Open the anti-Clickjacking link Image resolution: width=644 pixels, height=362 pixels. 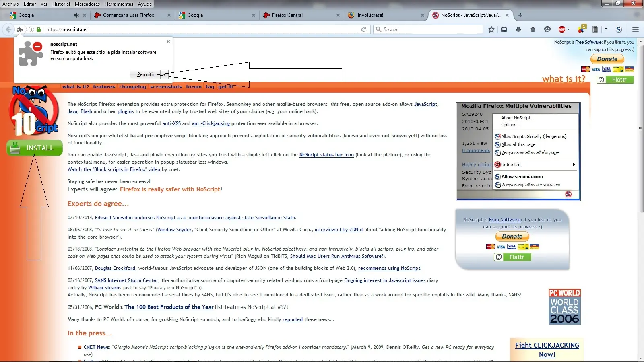coord(211,123)
